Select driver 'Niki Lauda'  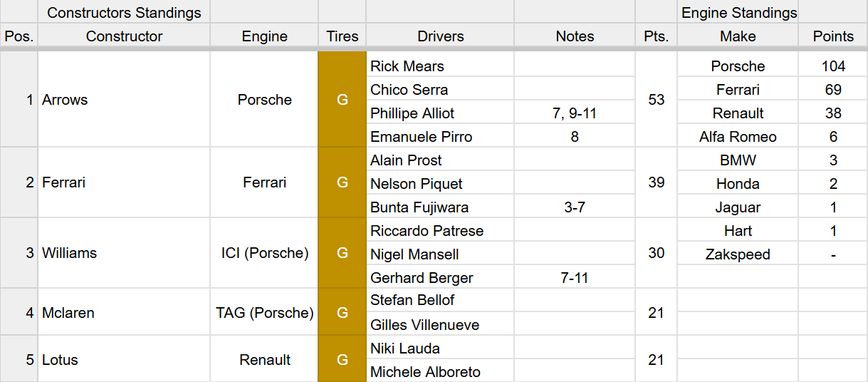click(440, 348)
